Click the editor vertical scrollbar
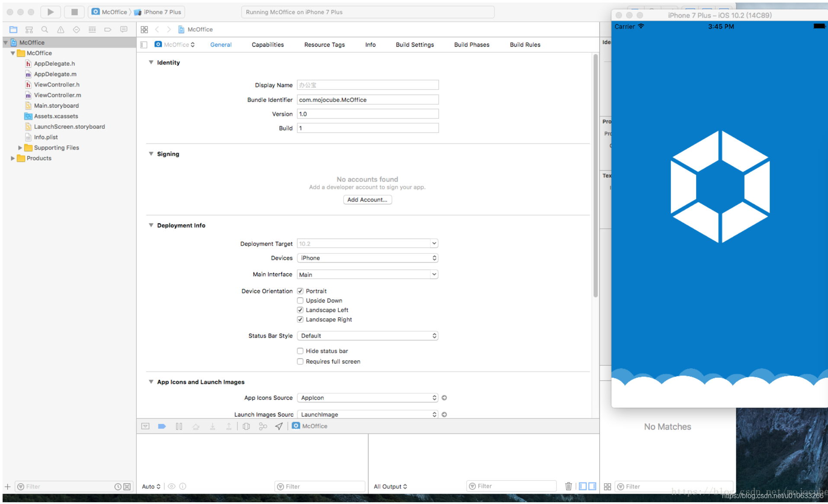 click(595, 175)
